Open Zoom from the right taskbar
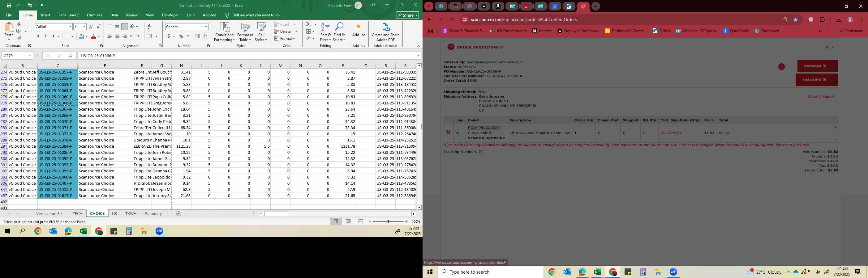The width and height of the screenshot is (868, 278). click(673, 272)
